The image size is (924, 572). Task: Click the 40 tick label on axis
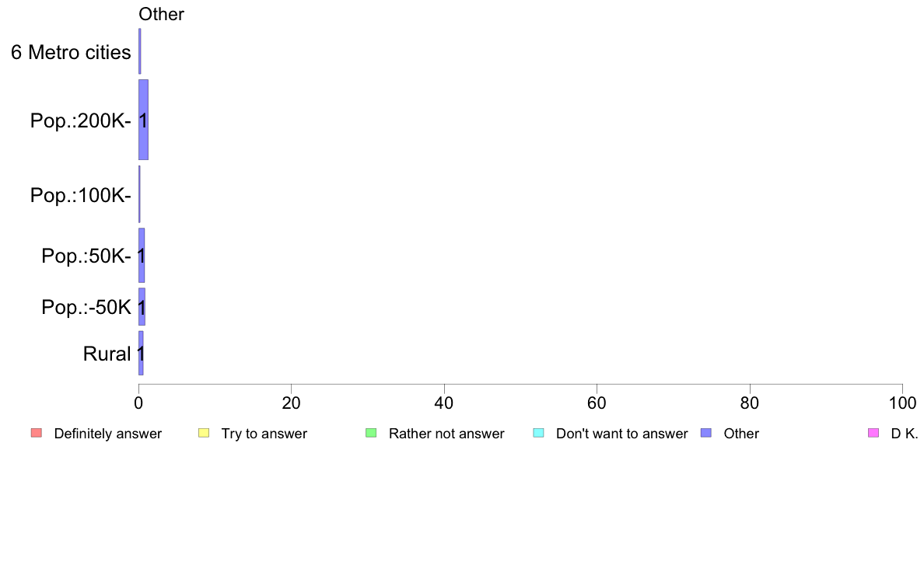tap(444, 403)
